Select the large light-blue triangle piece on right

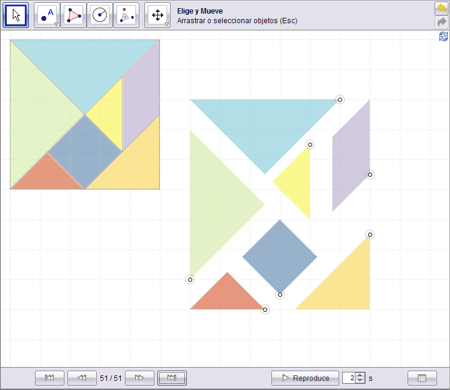pos(265,125)
